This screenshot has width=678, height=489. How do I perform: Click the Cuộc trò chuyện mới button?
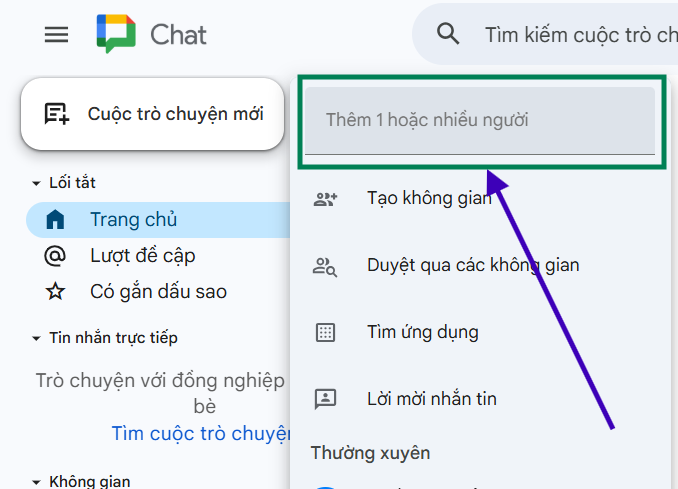[x=153, y=114]
